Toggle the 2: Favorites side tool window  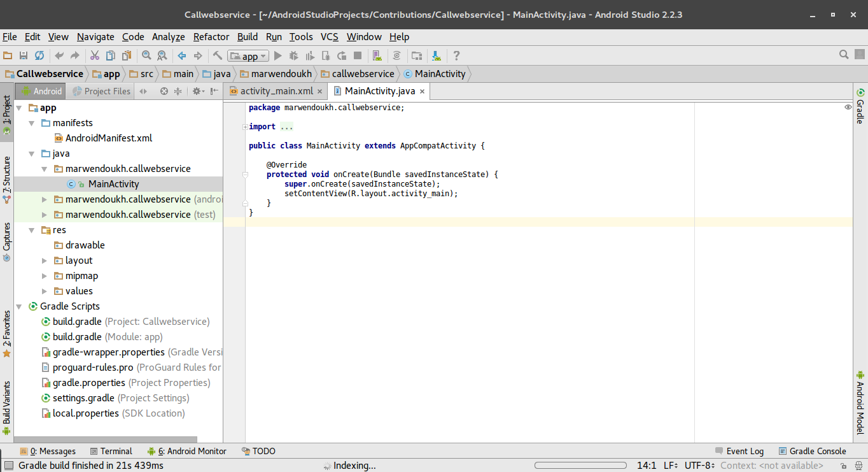pos(6,334)
